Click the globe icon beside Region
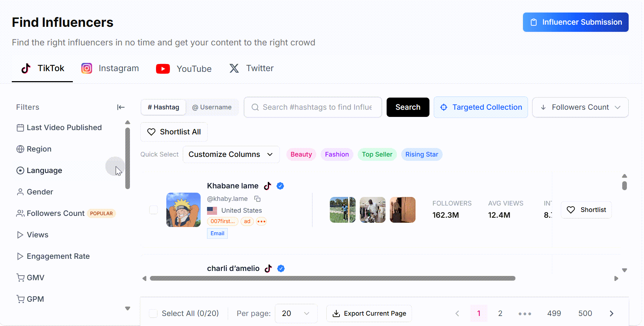This screenshot has width=644, height=326. click(20, 149)
